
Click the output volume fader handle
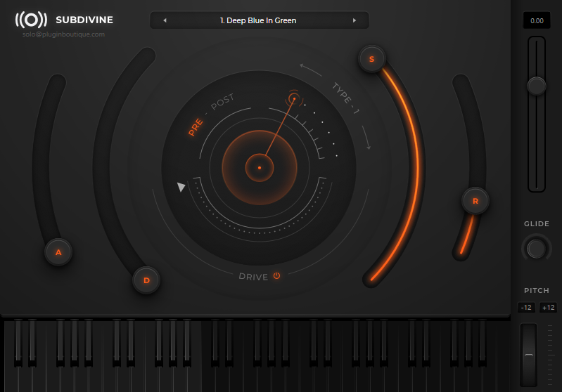[x=537, y=86]
